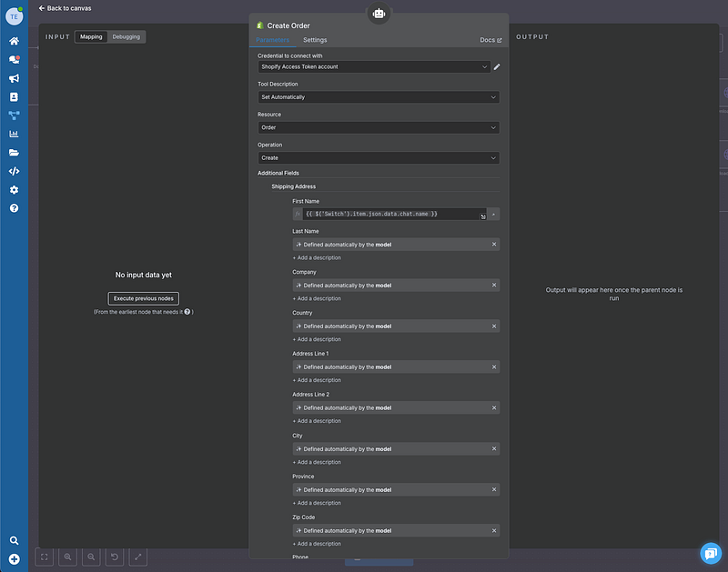
Task: Open the Home icon in sidebar
Action: point(14,41)
